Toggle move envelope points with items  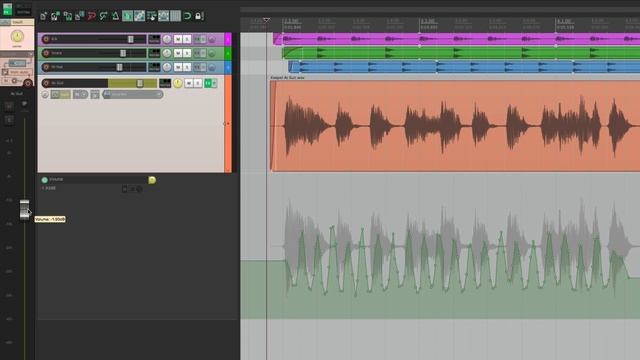(x=163, y=16)
